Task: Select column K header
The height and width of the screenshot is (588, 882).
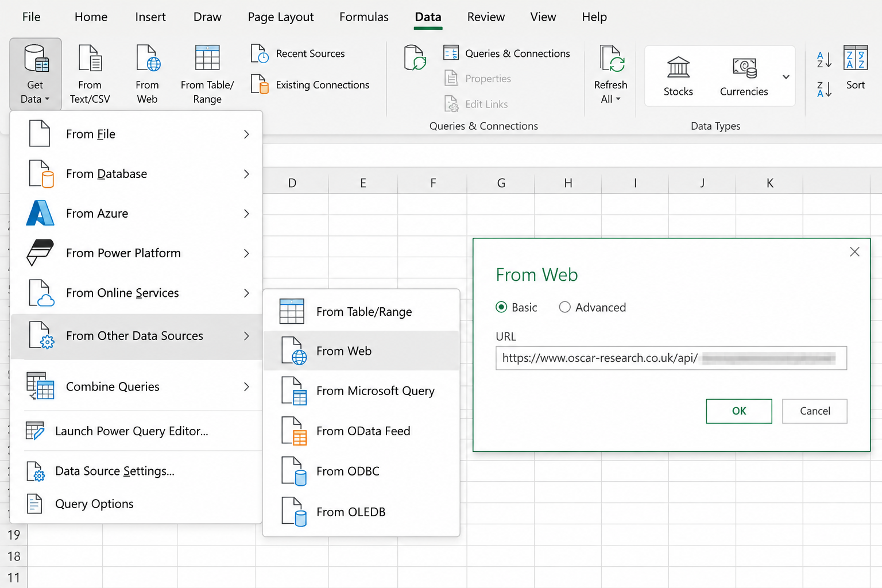Action: (769, 183)
